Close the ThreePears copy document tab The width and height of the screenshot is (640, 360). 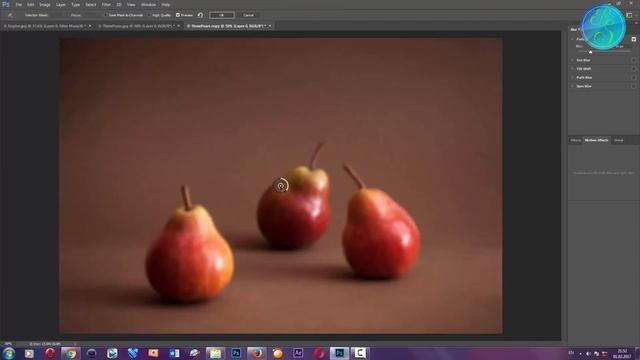click(x=270, y=26)
